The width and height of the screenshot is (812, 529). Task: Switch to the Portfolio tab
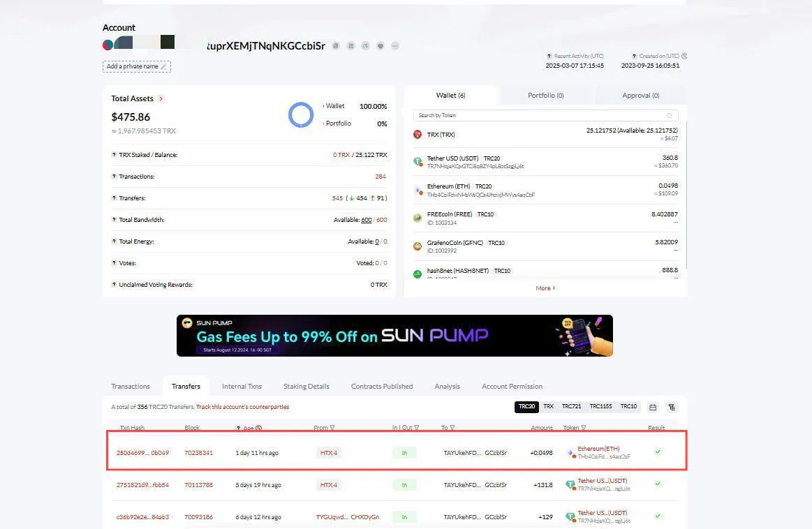pyautogui.click(x=545, y=95)
